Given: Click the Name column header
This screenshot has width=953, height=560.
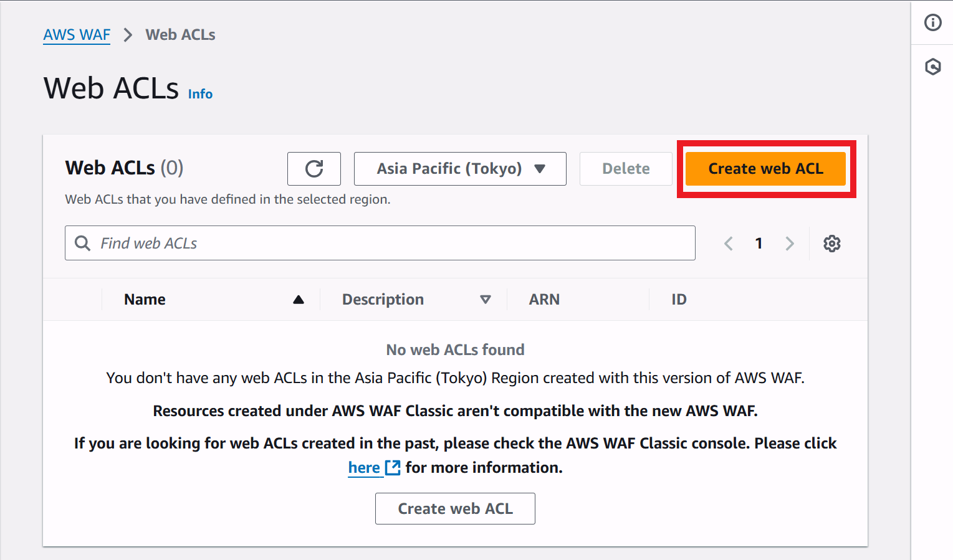Looking at the screenshot, I should coord(145,300).
